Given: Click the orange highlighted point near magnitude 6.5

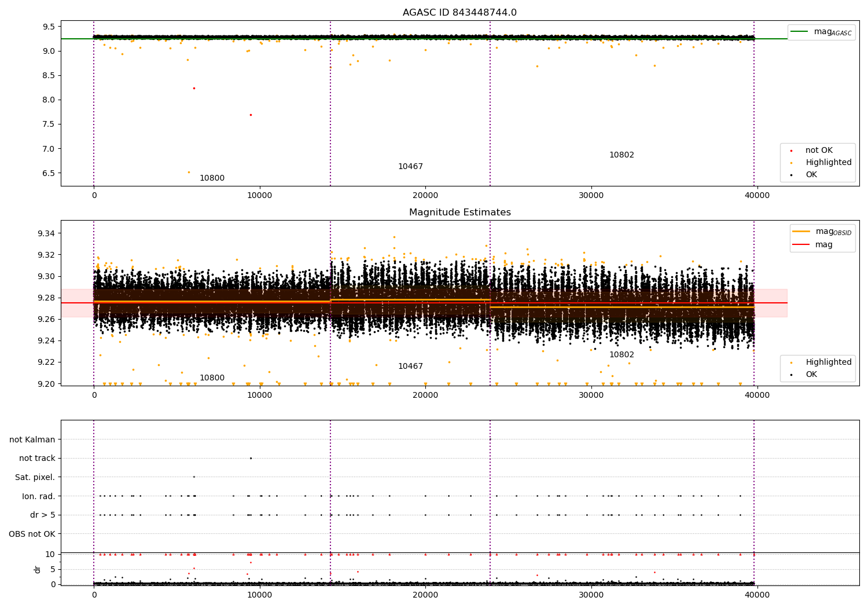Looking at the screenshot, I should pos(189,172).
